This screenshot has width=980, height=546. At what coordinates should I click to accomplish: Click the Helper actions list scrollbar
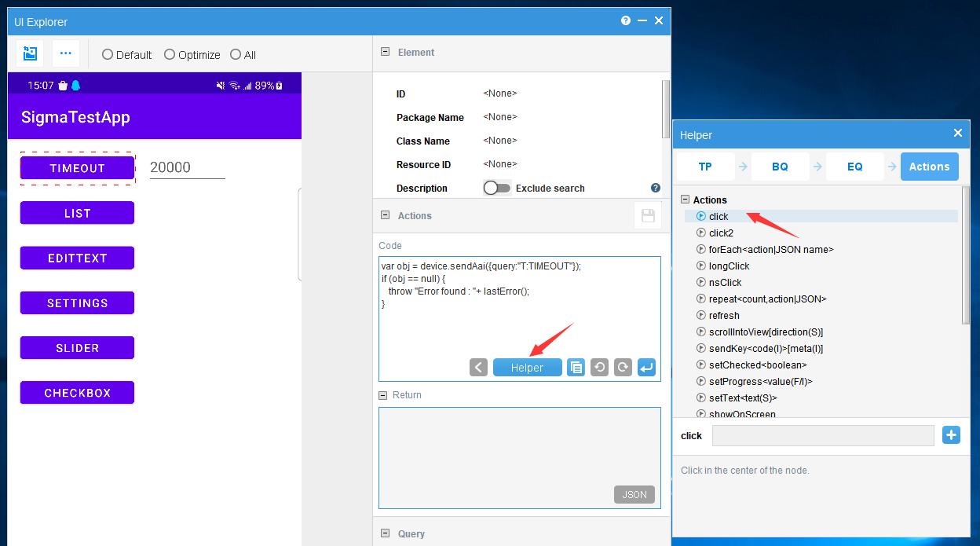point(966,255)
